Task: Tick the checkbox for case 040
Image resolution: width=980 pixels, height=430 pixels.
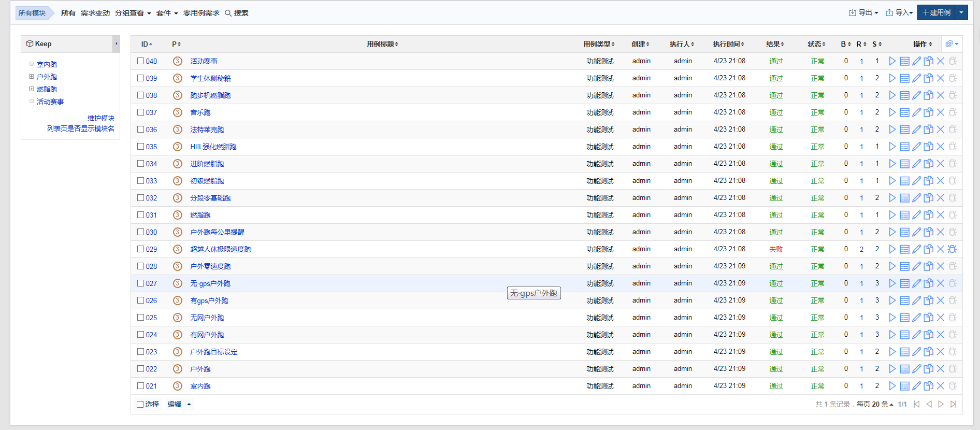Action: (x=140, y=61)
